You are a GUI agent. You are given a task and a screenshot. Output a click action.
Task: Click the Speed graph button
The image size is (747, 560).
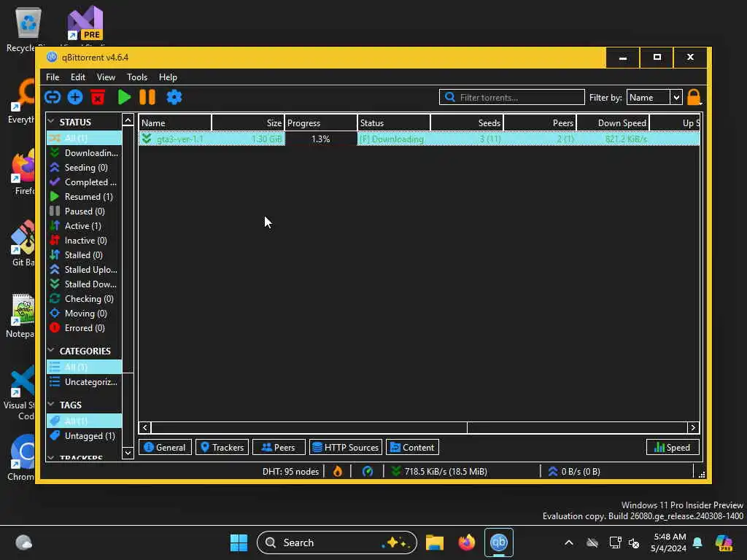click(x=672, y=447)
